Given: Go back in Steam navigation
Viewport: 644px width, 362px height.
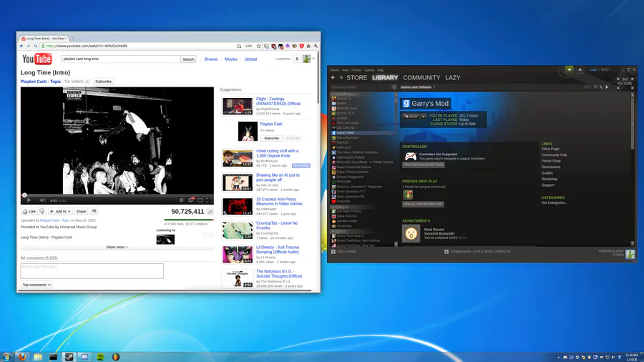Looking at the screenshot, I should click(333, 77).
